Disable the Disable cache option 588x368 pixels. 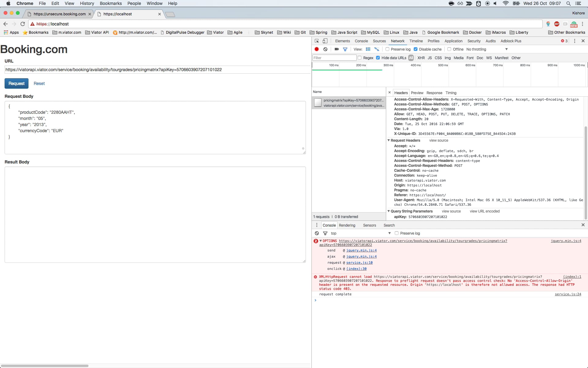(x=416, y=49)
